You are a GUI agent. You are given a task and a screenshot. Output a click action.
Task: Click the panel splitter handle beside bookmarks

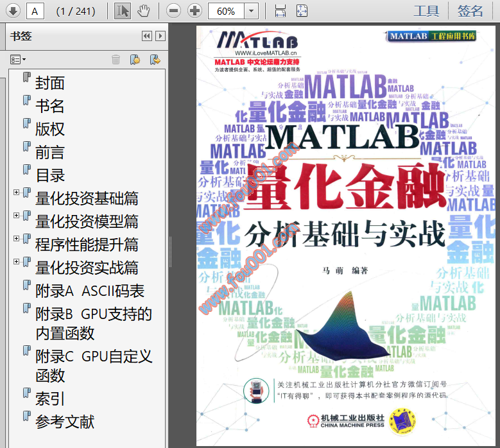coord(170,252)
